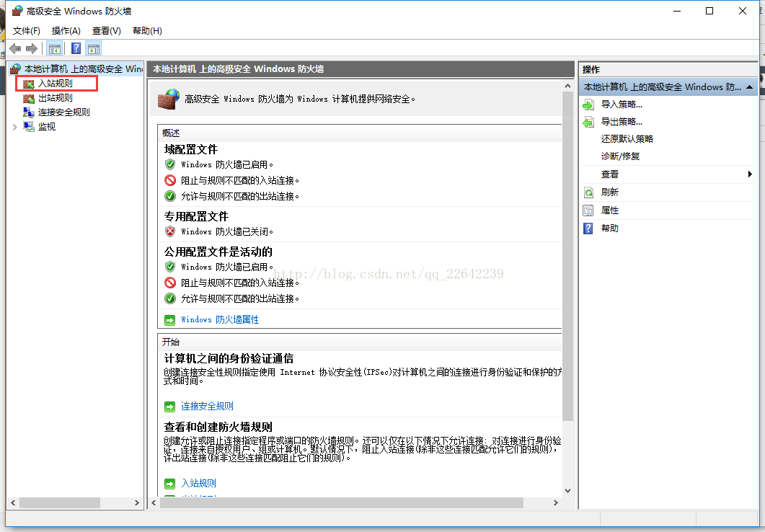Viewport: 765px width, 532px height.
Task: Open the 操作(A) menu
Action: 66,31
